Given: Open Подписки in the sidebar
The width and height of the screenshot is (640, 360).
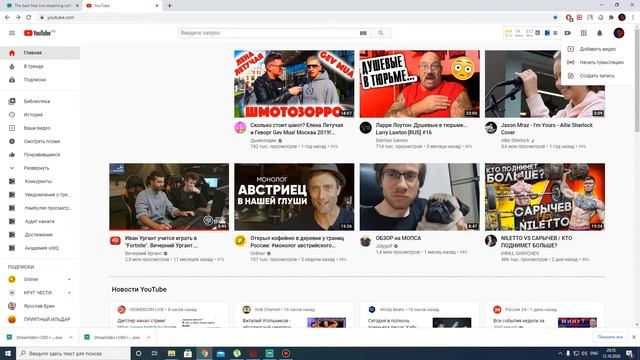Looking at the screenshot, I should (40, 80).
